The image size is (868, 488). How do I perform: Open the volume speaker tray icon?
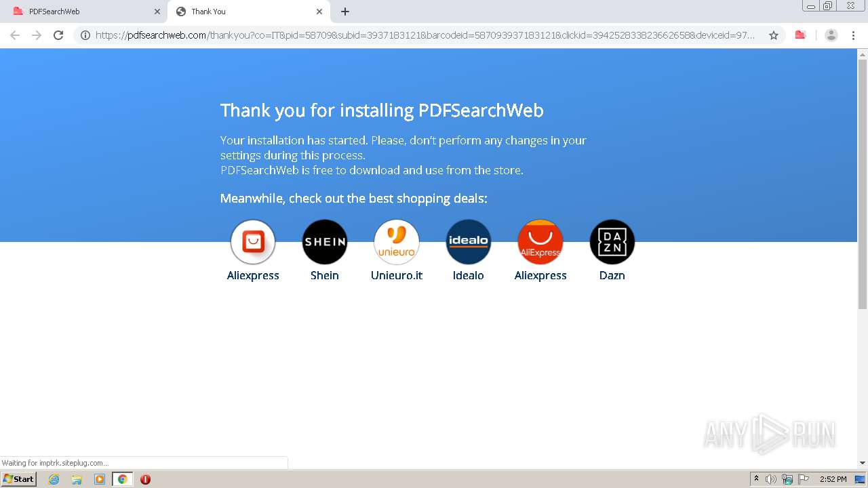771,479
